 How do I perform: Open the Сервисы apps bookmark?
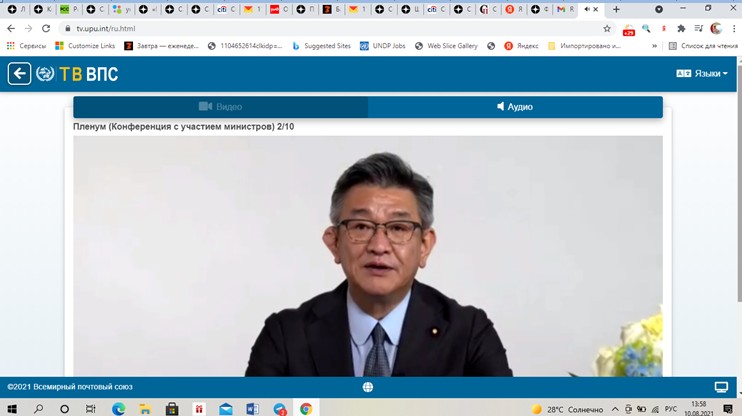[26, 46]
